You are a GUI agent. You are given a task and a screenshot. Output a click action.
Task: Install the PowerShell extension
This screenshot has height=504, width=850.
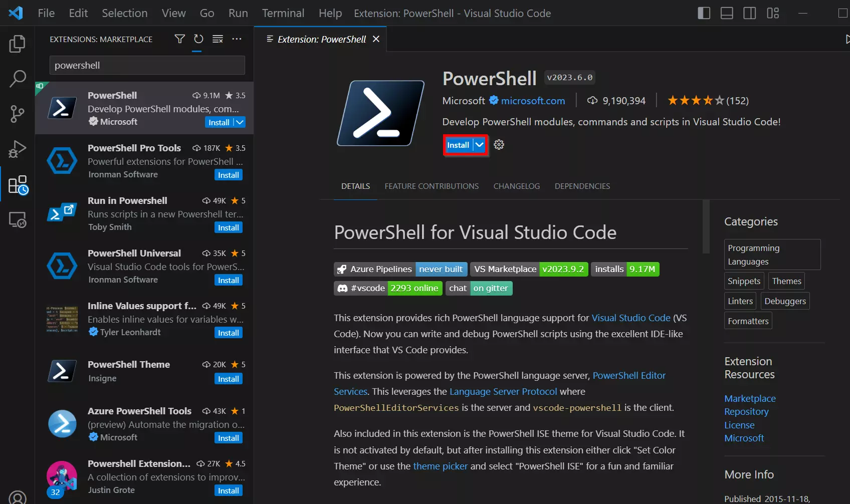point(458,145)
